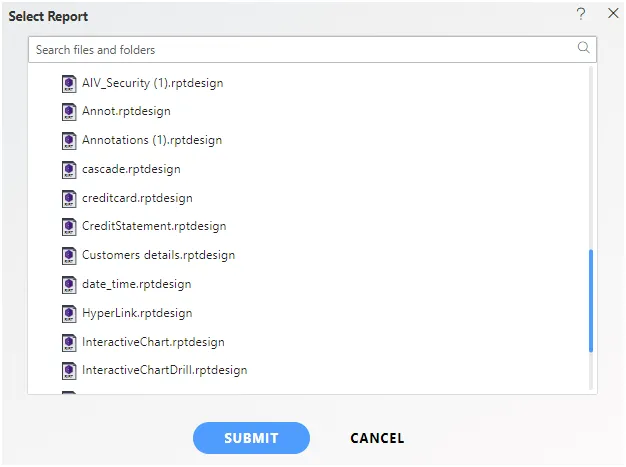Viewport: 626px width, 467px height.
Task: Click the AIV_Security (1).rptdesign file icon
Action: click(69, 84)
